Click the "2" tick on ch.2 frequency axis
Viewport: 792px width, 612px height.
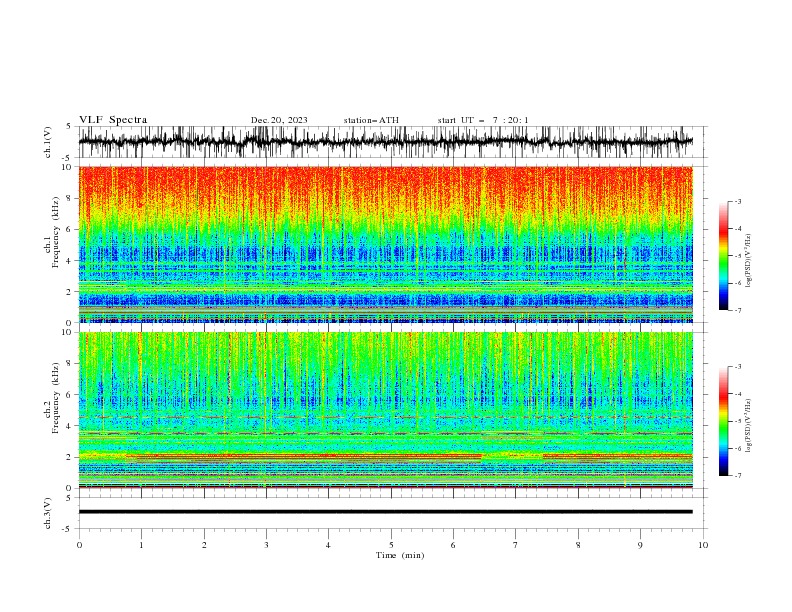(70, 457)
